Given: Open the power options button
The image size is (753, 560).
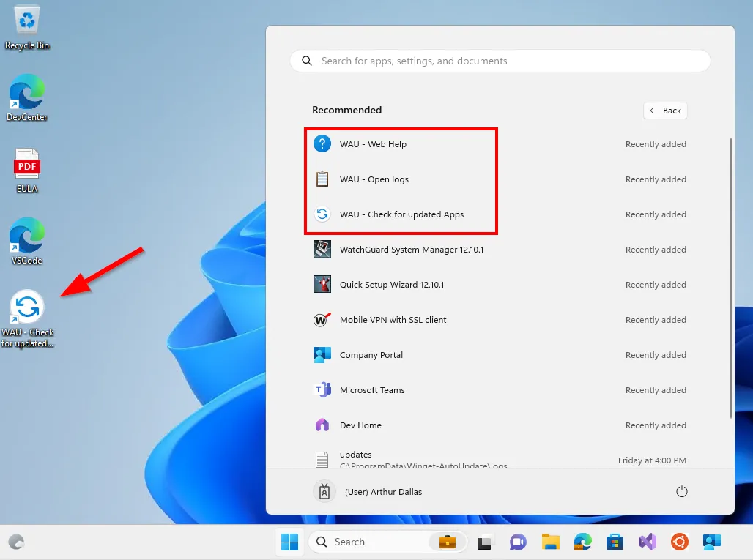Looking at the screenshot, I should pos(681,491).
